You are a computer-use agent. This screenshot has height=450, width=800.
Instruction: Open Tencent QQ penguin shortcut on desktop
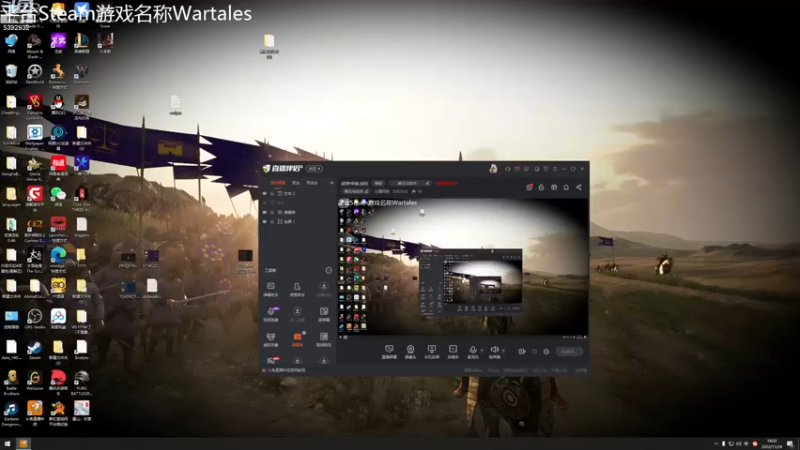(x=58, y=106)
